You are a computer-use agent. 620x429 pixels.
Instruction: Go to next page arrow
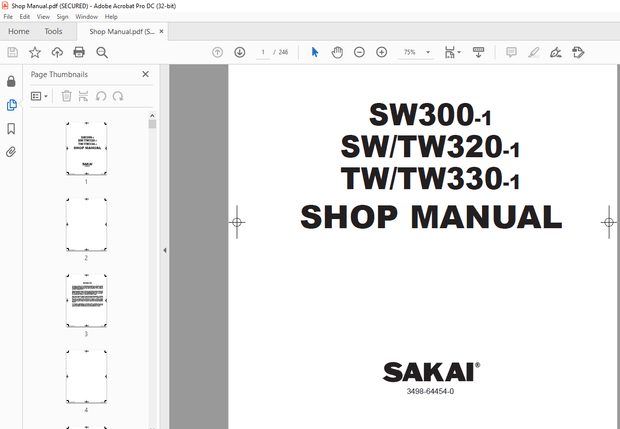pos(240,52)
